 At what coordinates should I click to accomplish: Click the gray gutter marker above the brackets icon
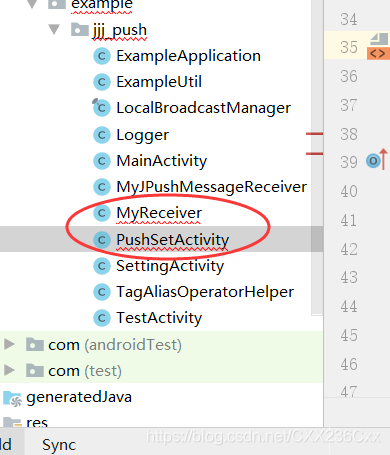[379, 39]
